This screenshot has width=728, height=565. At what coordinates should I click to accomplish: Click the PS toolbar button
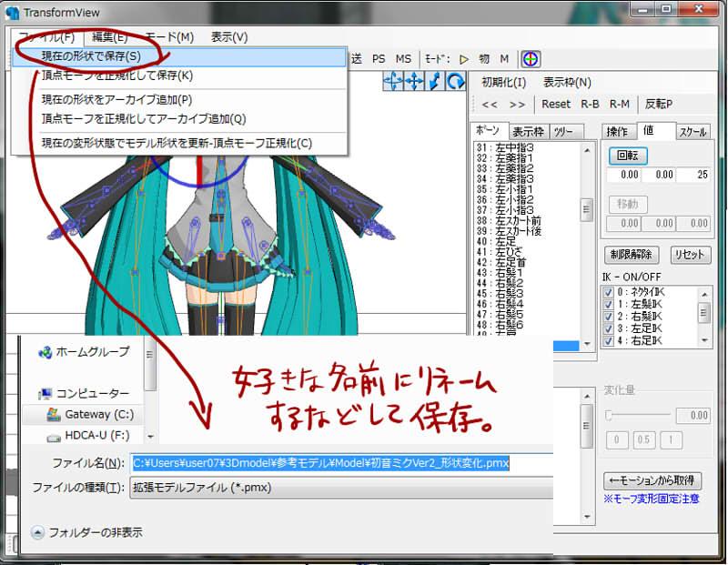[x=379, y=59]
